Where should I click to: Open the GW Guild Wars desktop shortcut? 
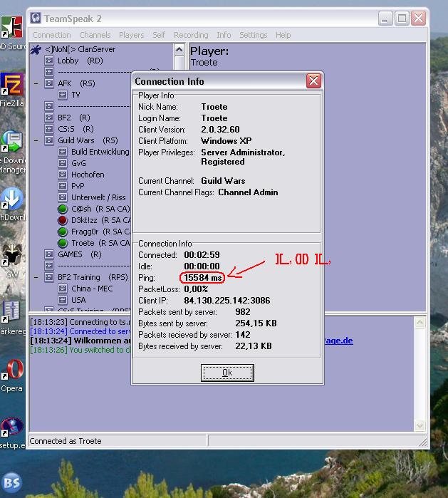pyautogui.click(x=12, y=256)
